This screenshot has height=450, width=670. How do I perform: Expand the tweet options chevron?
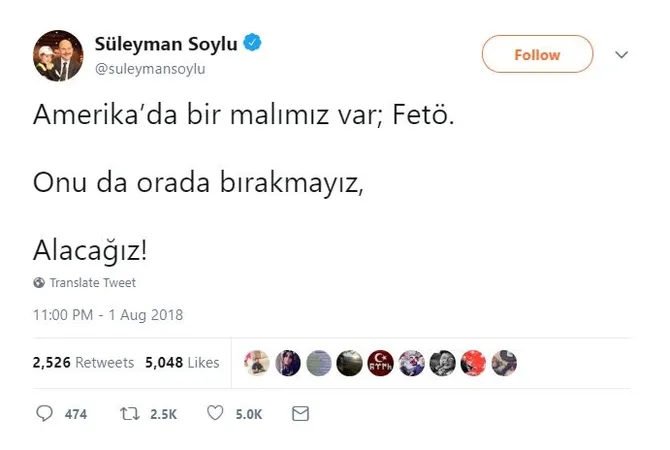tap(621, 54)
